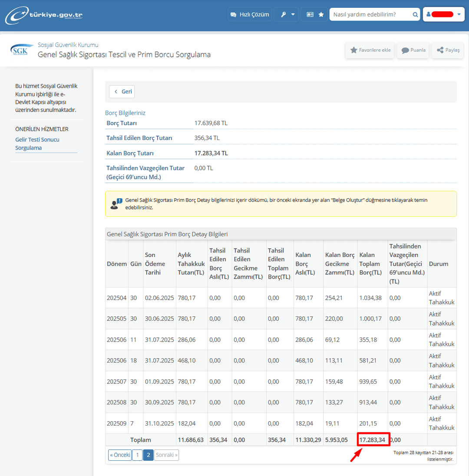Image resolution: width=469 pixels, height=476 pixels.
Task: Share page with Paylaş button
Action: (448, 50)
